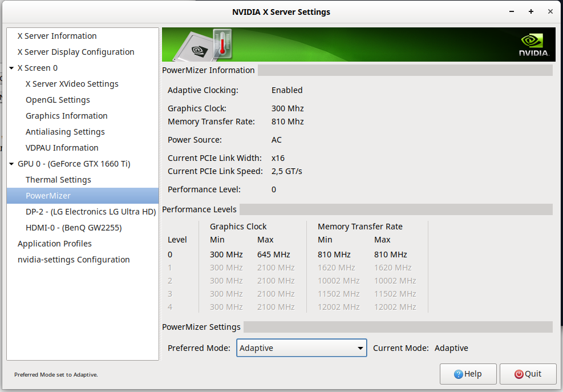The image size is (563, 392).
Task: Open DP-2 LG Ultra HD display page
Action: 91,212
